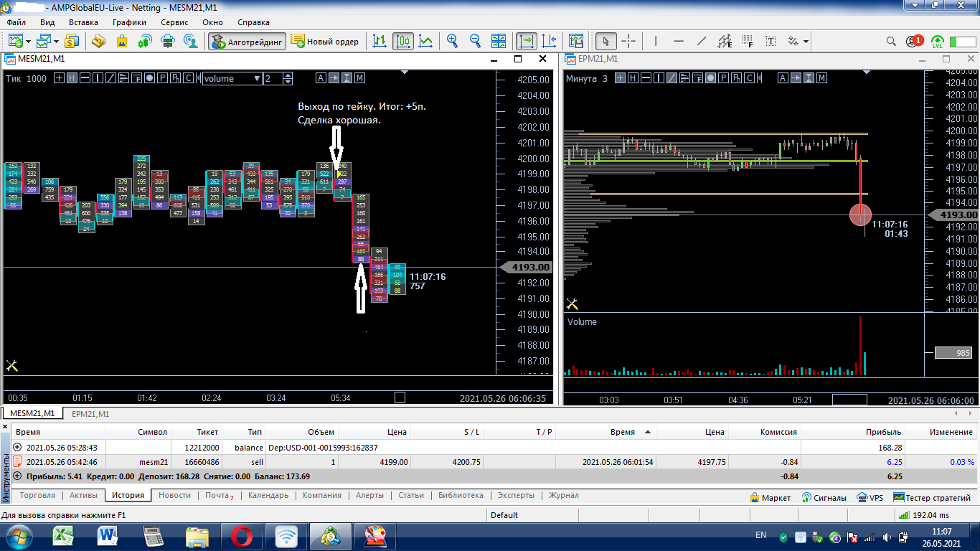The width and height of the screenshot is (980, 551).
Task: Toggle the P button in EPM21 chart panel
Action: [x=723, y=78]
